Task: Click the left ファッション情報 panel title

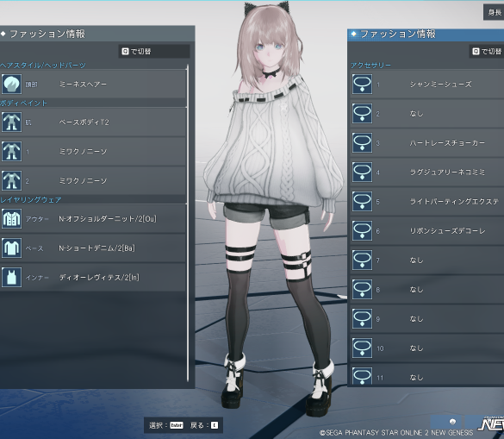Action: pos(47,34)
